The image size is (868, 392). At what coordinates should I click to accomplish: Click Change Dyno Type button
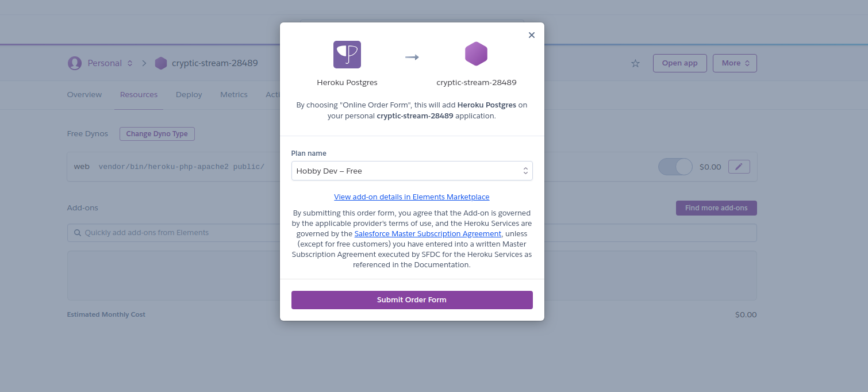(157, 134)
